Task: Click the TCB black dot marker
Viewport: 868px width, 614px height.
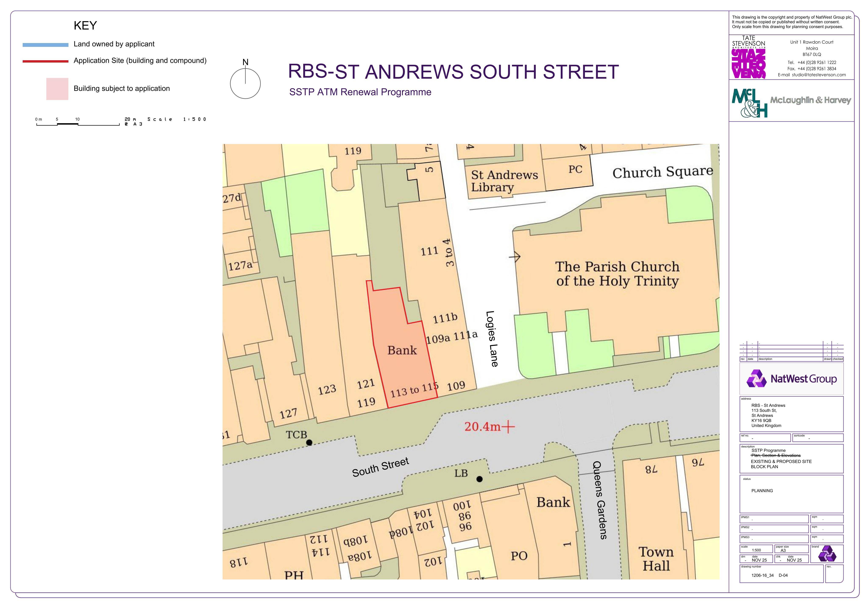Action: point(309,443)
